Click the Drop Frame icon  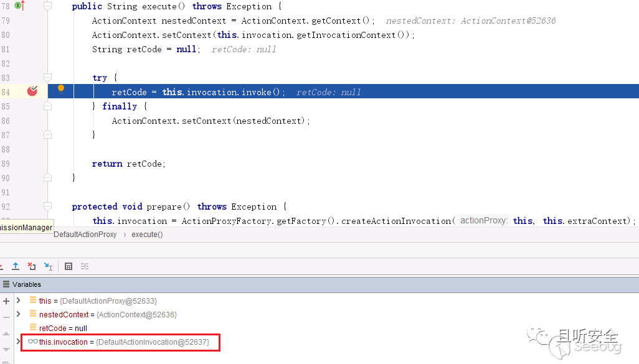32,266
